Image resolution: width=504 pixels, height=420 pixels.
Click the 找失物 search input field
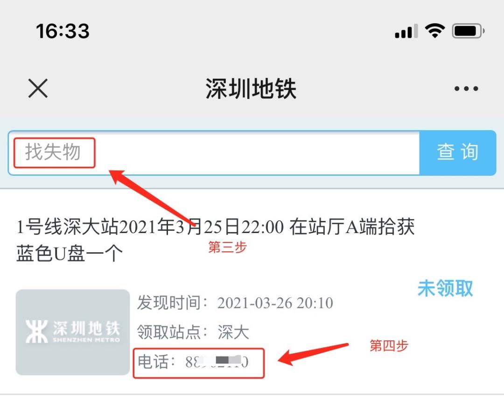tap(214, 153)
